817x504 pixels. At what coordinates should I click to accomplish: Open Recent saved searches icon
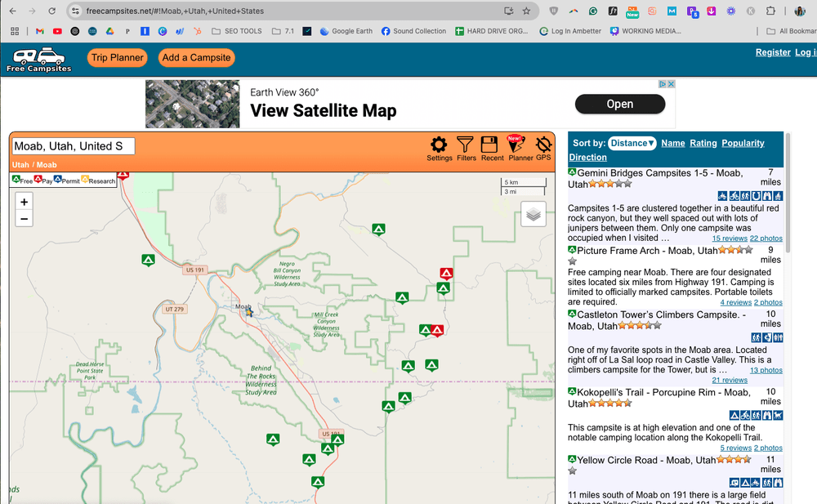pyautogui.click(x=491, y=149)
